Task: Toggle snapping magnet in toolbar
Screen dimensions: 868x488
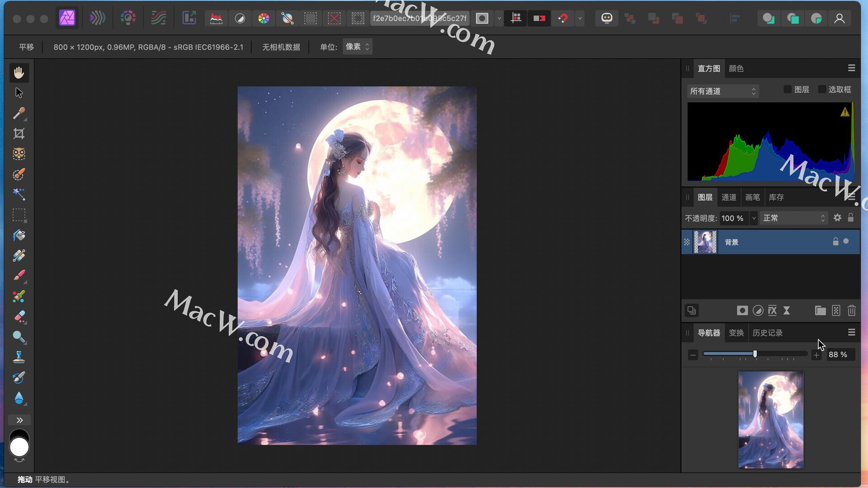Action: (x=563, y=19)
